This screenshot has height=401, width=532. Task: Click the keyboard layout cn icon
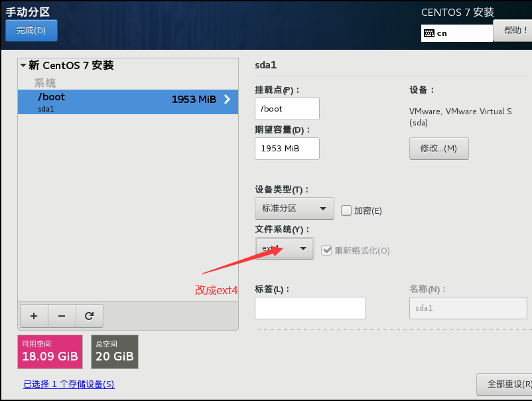pos(429,33)
